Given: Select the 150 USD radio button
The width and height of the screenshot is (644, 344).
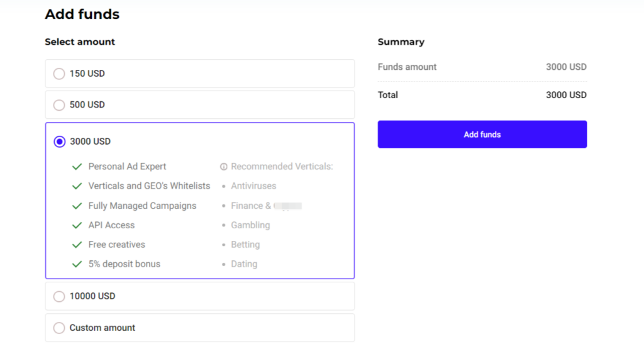Looking at the screenshot, I should pyautogui.click(x=59, y=74).
